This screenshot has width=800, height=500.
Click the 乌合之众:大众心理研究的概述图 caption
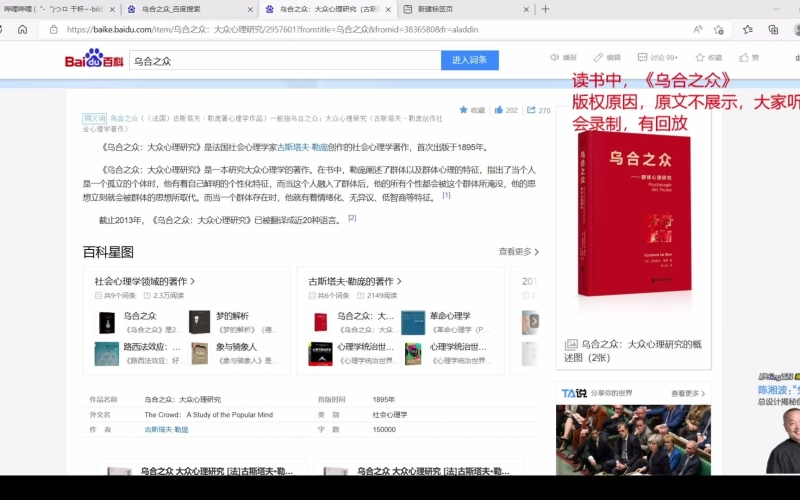pos(633,351)
